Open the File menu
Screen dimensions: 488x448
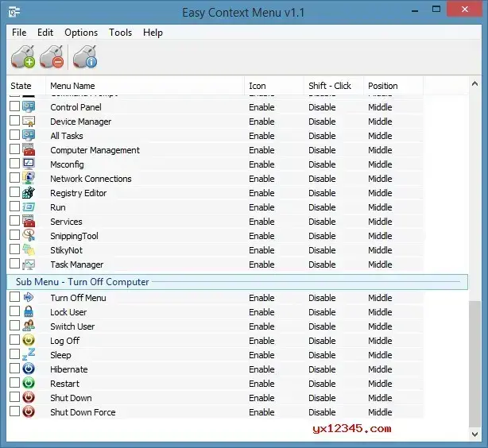point(19,33)
